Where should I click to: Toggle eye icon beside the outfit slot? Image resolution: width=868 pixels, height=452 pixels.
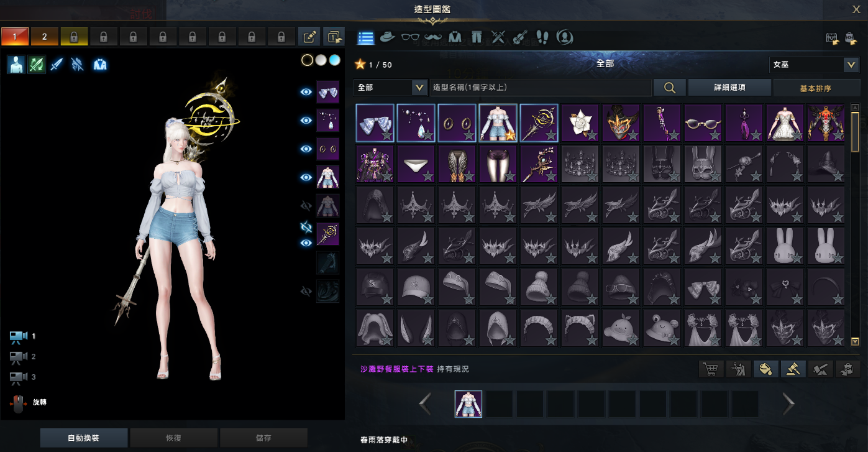point(306,178)
